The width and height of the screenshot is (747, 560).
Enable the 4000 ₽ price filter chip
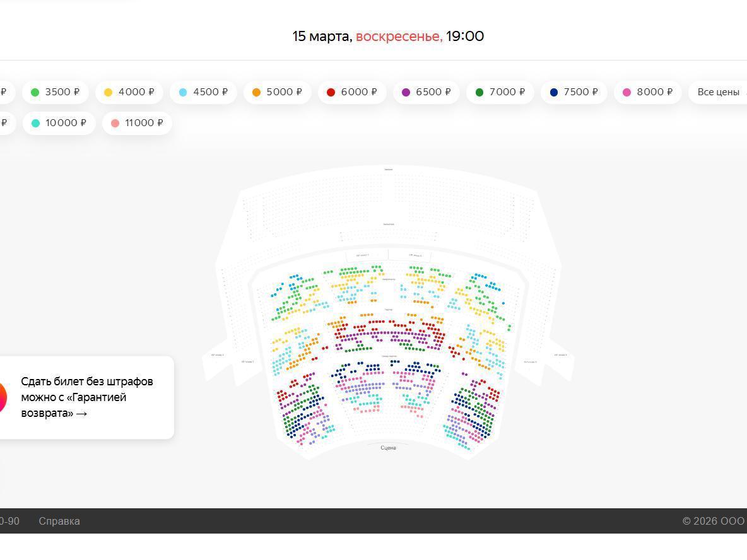[x=129, y=92]
